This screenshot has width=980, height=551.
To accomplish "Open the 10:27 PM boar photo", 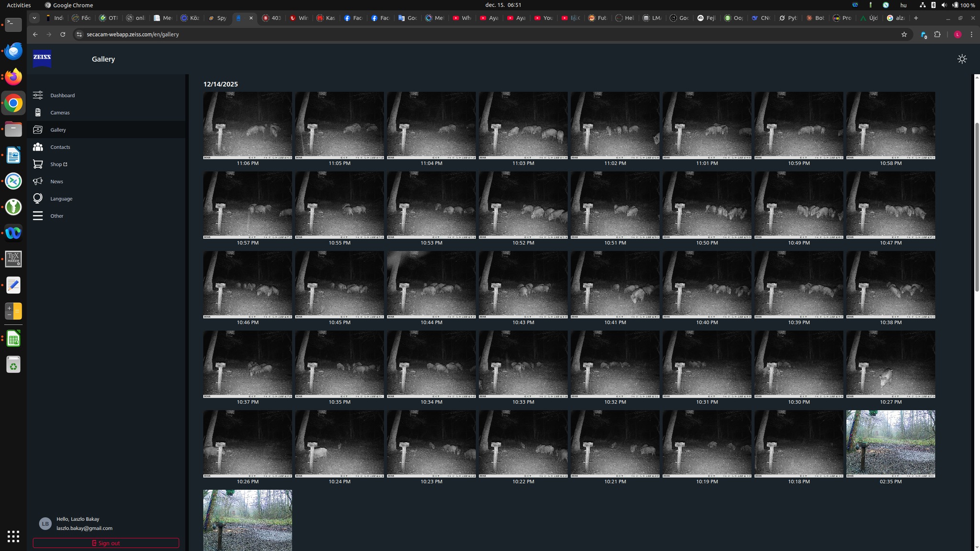I will point(891,364).
